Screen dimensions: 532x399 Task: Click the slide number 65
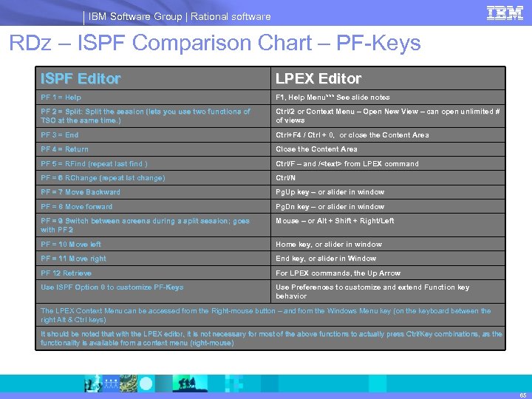pos(523,395)
